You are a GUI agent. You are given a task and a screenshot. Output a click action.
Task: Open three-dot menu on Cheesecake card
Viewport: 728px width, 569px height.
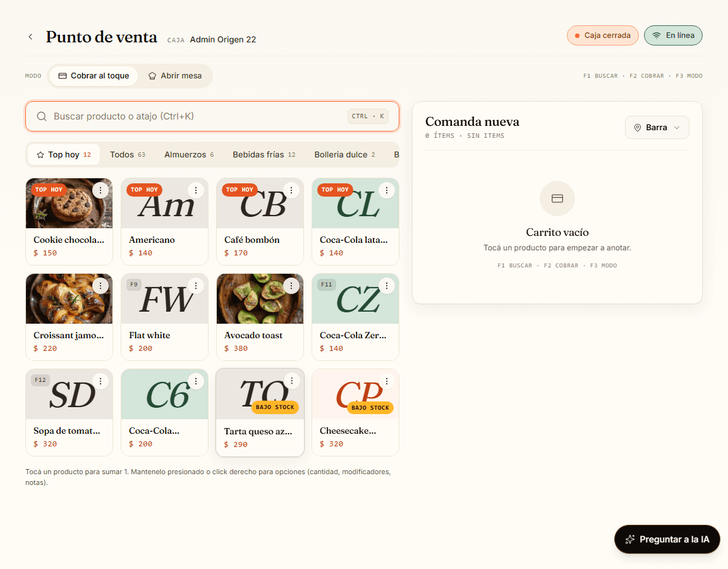click(x=387, y=381)
